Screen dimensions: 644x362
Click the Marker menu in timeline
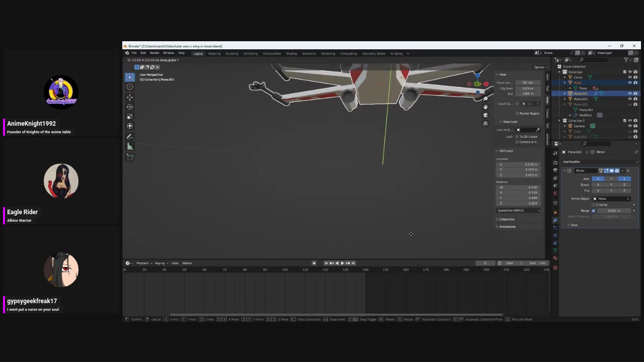click(187, 263)
